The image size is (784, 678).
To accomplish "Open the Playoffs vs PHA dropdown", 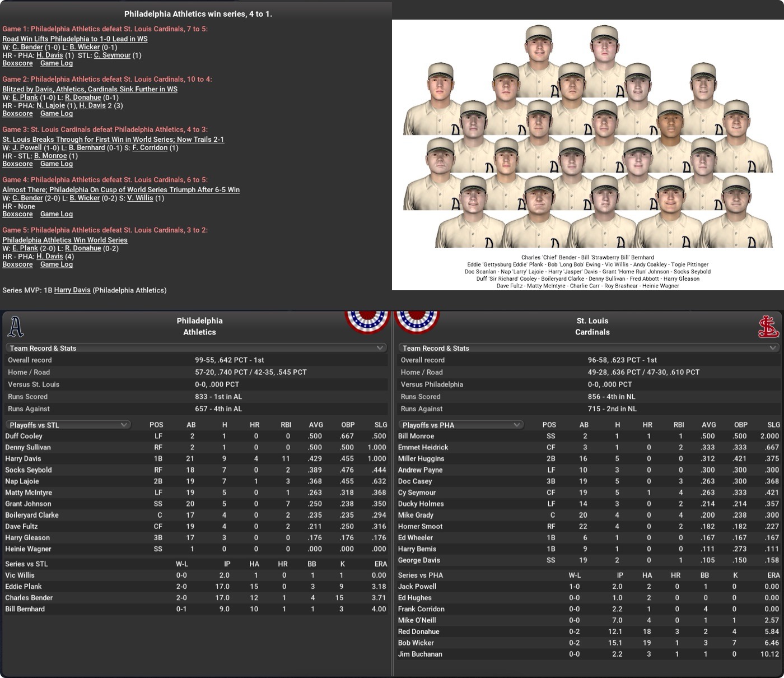I will (x=461, y=425).
